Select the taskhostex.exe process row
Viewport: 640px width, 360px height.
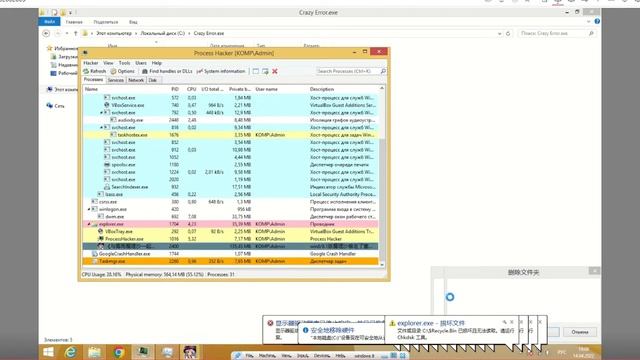pos(231,135)
